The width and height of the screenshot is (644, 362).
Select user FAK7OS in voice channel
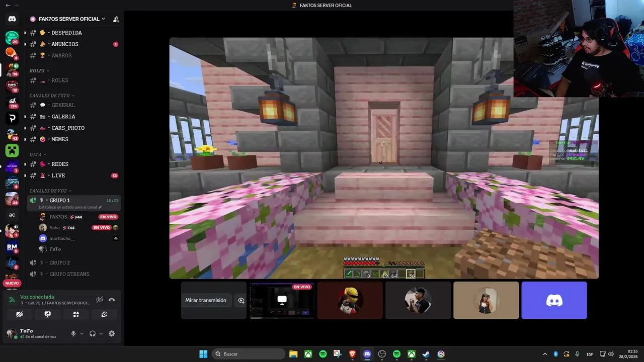(x=78, y=217)
